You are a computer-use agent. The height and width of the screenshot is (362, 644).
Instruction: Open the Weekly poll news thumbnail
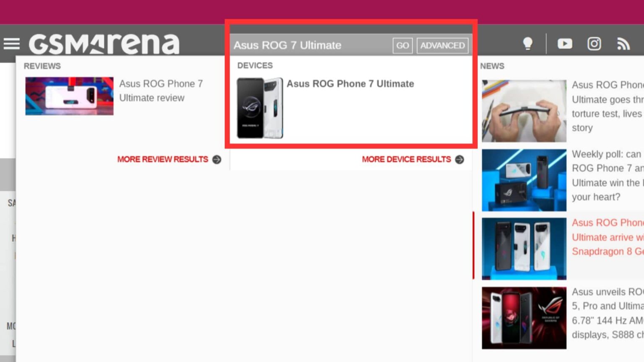click(x=524, y=180)
